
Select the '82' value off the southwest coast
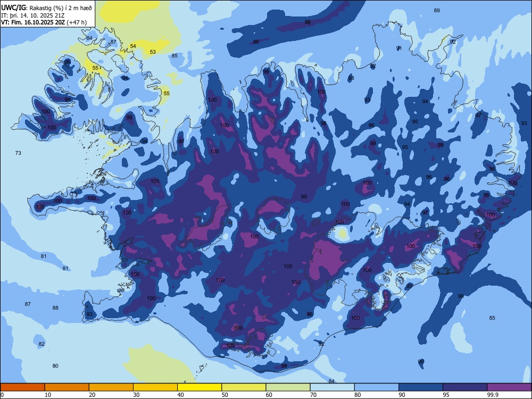pos(41,344)
